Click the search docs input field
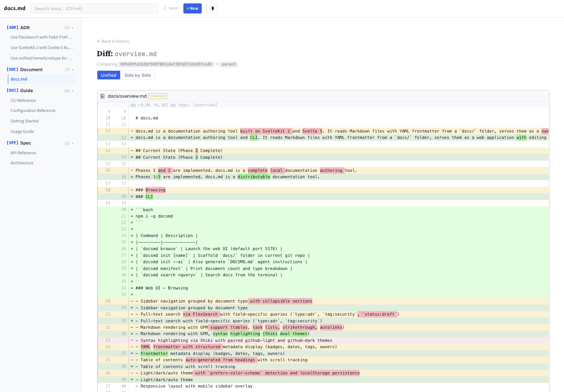The height and width of the screenshot is (392, 564). coord(94,8)
